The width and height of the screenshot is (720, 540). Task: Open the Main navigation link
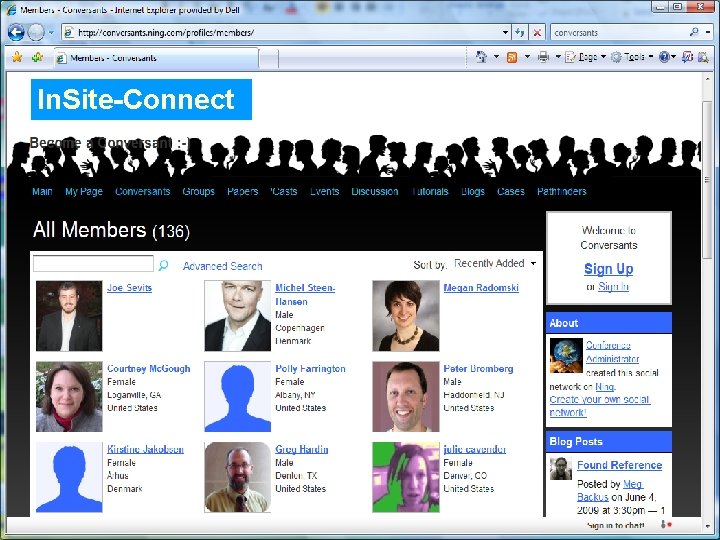[42, 191]
